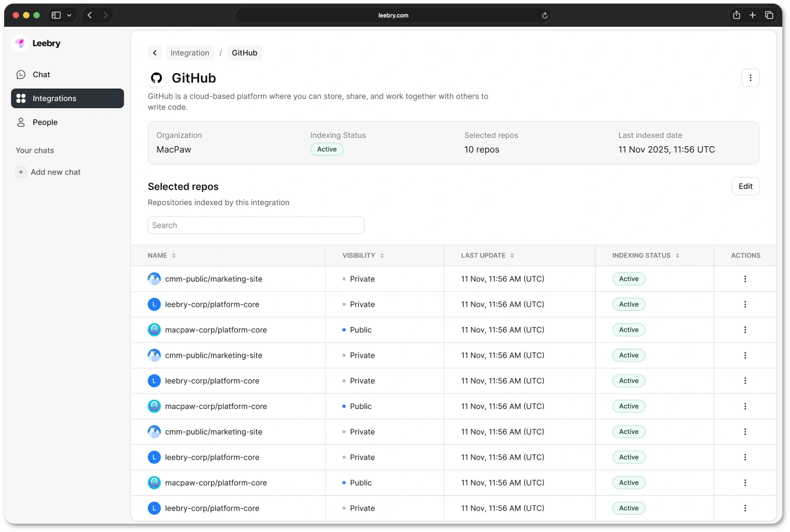Go back using browser back arrow
790x532 pixels.
point(90,15)
